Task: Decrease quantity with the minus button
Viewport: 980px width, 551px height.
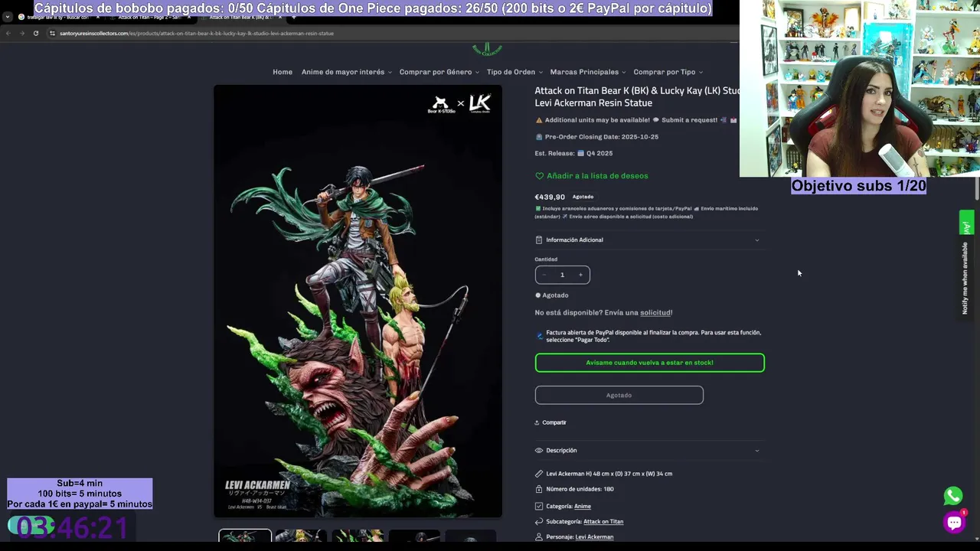Action: [x=544, y=275]
